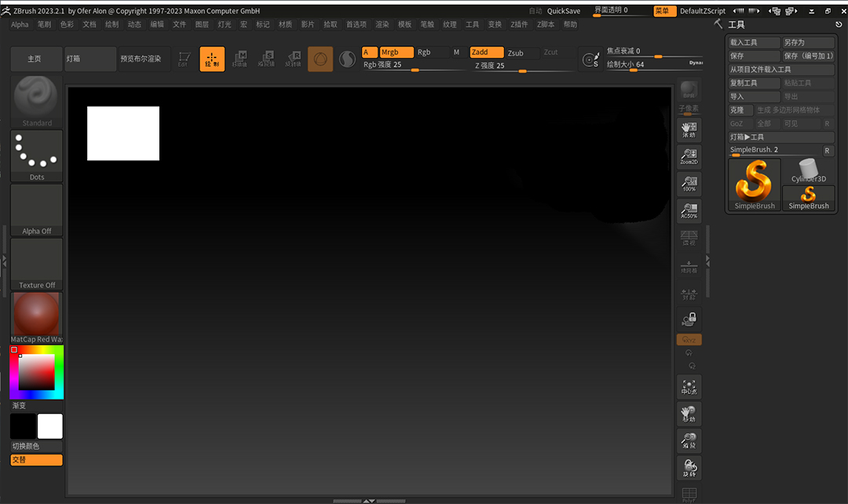Pick a color in the color picker square
The width and height of the screenshot is (848, 504).
coord(36,372)
